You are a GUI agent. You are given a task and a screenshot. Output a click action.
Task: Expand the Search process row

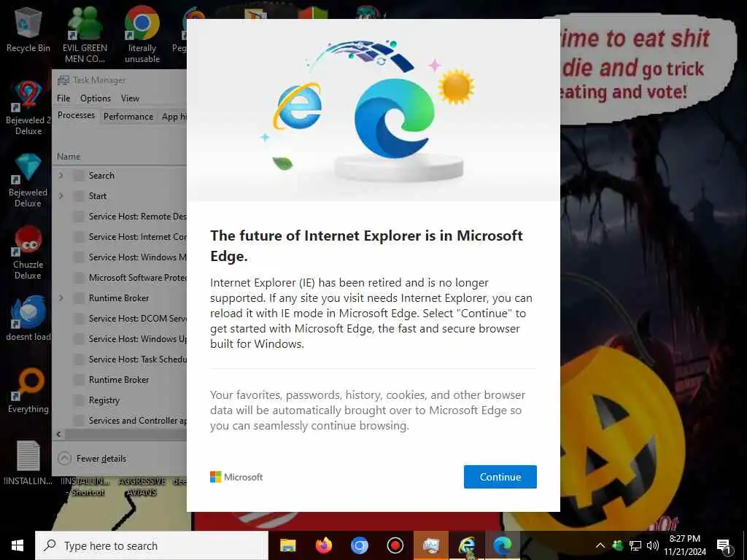click(61, 176)
